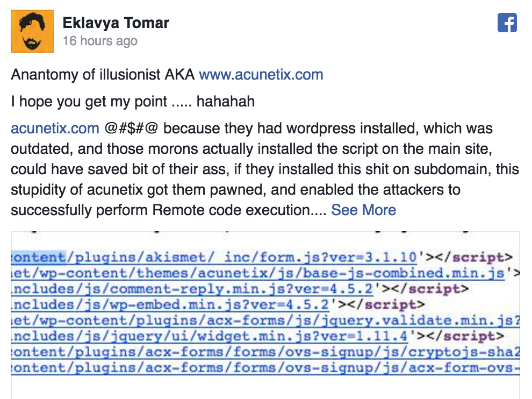The height and width of the screenshot is (399, 532).
Task: Click the "Anantomy of illusionist AKA" text
Action: (103, 74)
